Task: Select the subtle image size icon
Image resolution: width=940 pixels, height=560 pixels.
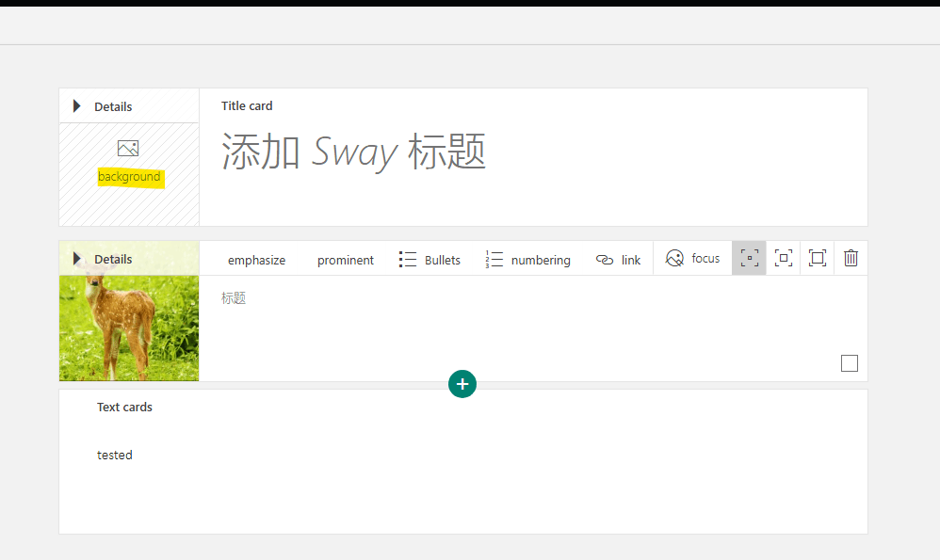Action: (x=749, y=257)
